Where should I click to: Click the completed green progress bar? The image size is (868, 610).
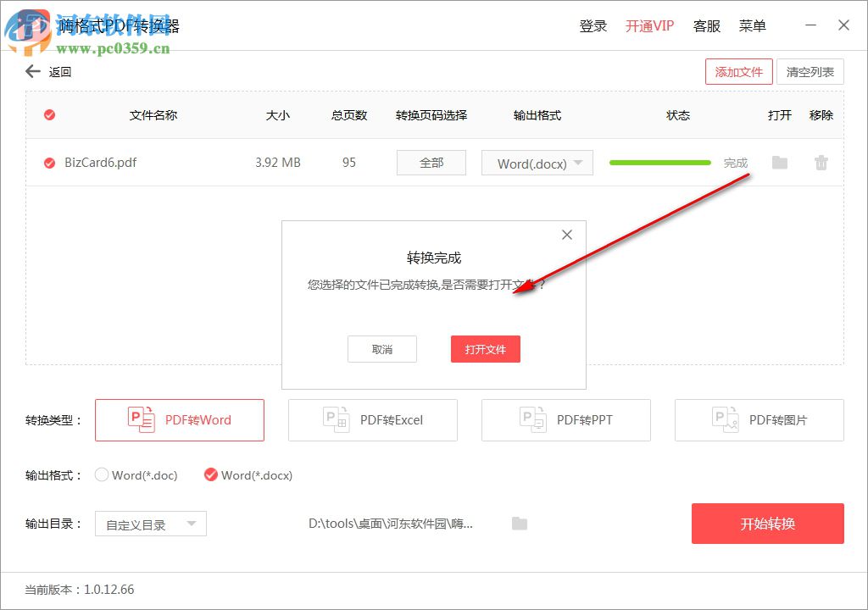click(x=659, y=161)
